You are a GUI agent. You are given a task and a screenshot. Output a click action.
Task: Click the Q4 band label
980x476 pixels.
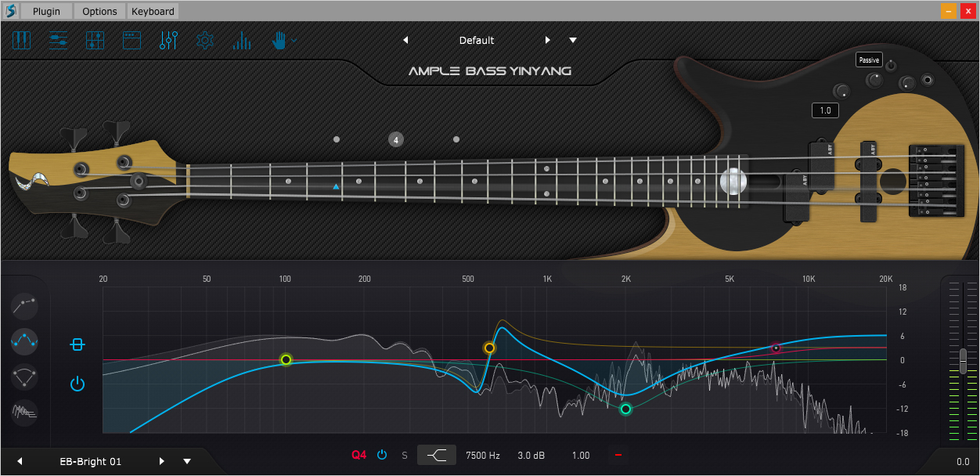[x=358, y=455]
